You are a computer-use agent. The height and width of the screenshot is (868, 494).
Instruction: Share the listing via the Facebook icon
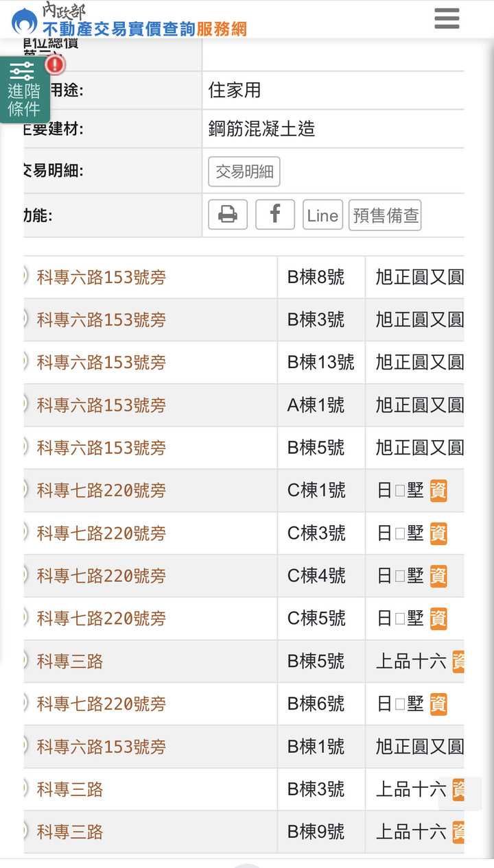click(x=274, y=215)
